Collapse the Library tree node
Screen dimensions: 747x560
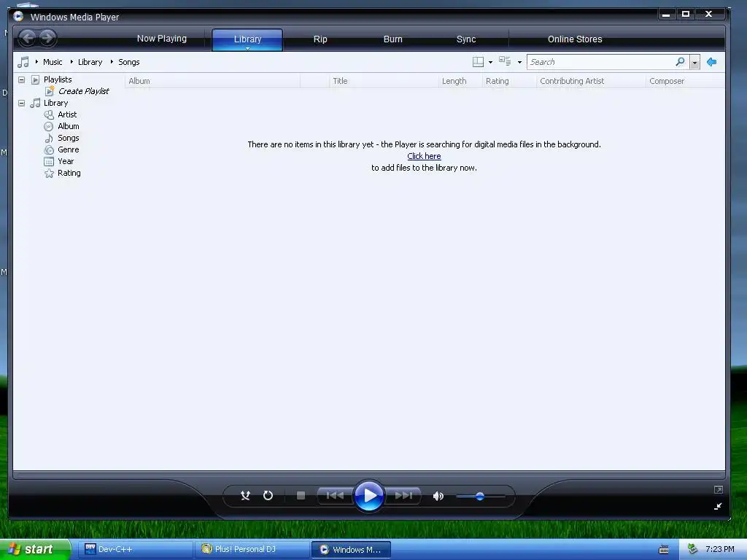point(21,103)
